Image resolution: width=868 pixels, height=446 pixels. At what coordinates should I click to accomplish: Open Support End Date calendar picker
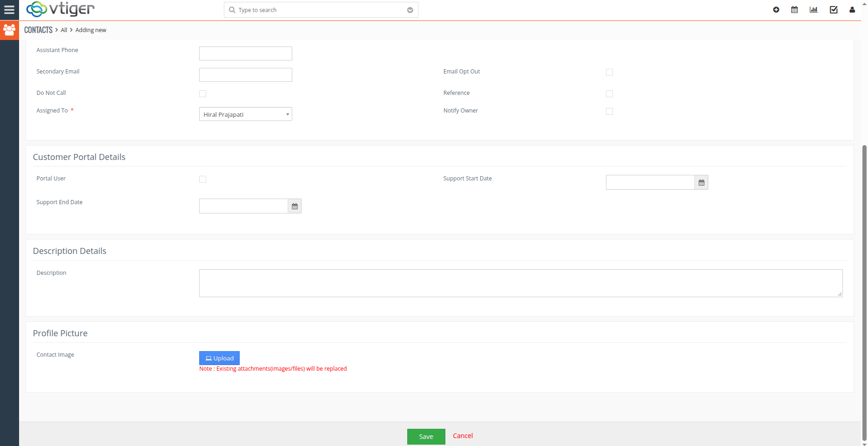pos(295,206)
